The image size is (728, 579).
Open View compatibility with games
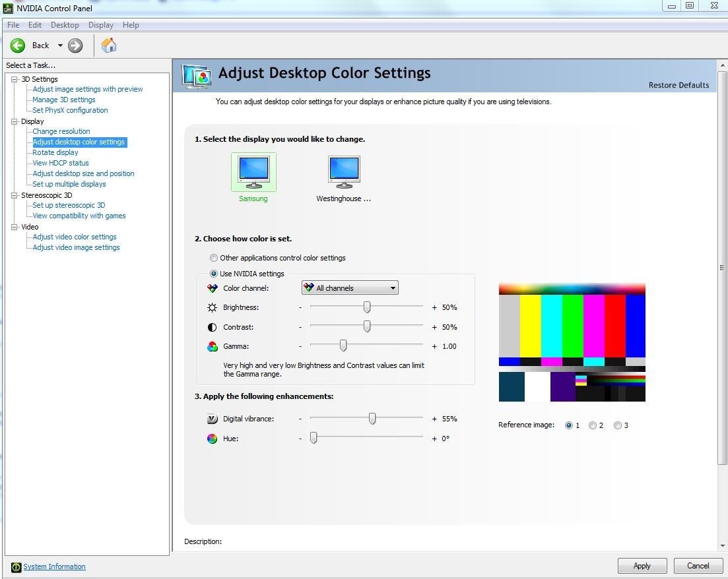coord(79,216)
